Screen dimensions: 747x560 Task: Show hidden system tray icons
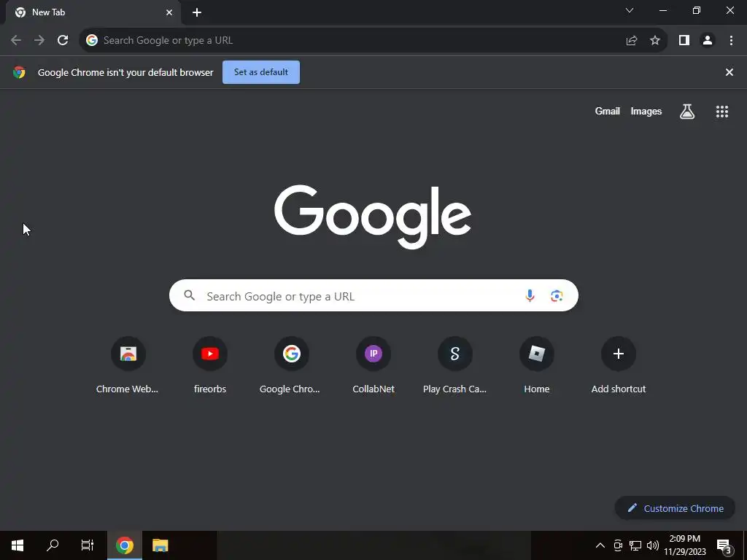[600, 545]
